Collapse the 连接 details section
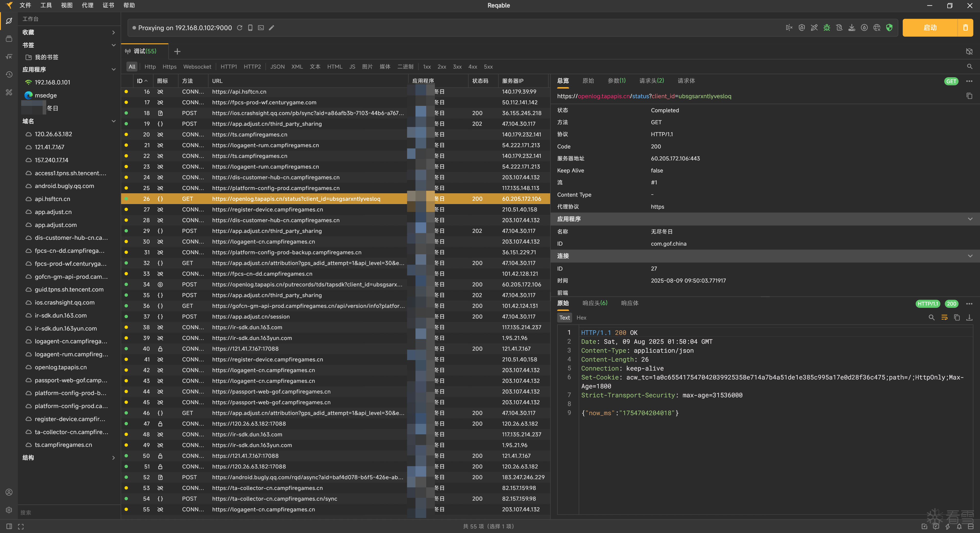This screenshot has height=533, width=980. [970, 256]
